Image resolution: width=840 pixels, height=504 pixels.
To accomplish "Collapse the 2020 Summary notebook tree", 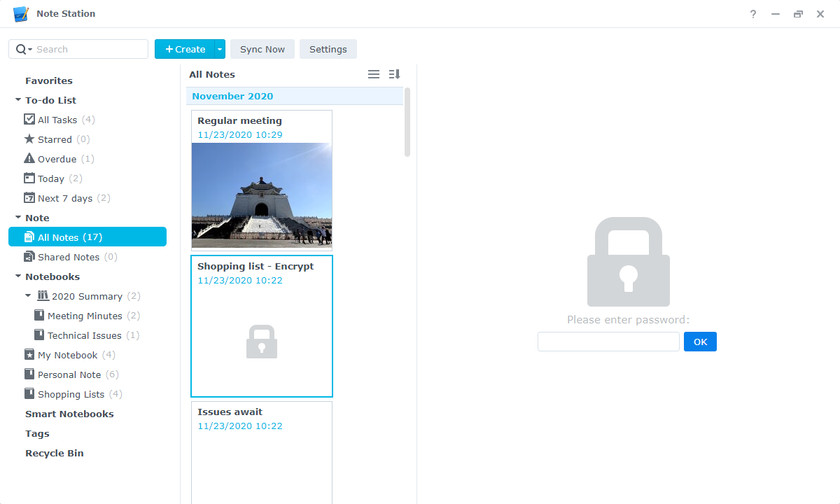I will coord(28,296).
